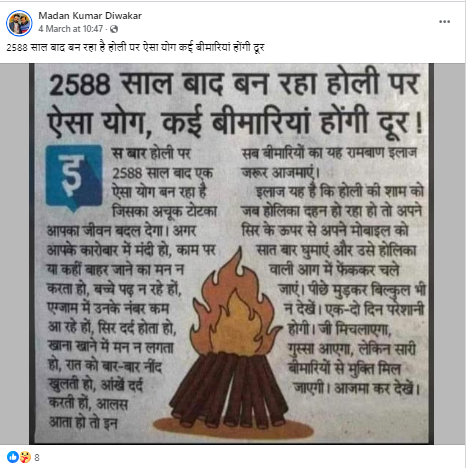Click the gray margin left of the photo
This screenshot has width=466, height=468.
(x=14, y=253)
